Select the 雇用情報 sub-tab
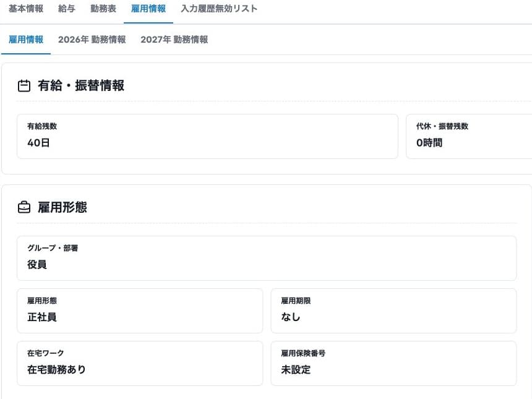This screenshot has width=532, height=399. click(x=26, y=40)
